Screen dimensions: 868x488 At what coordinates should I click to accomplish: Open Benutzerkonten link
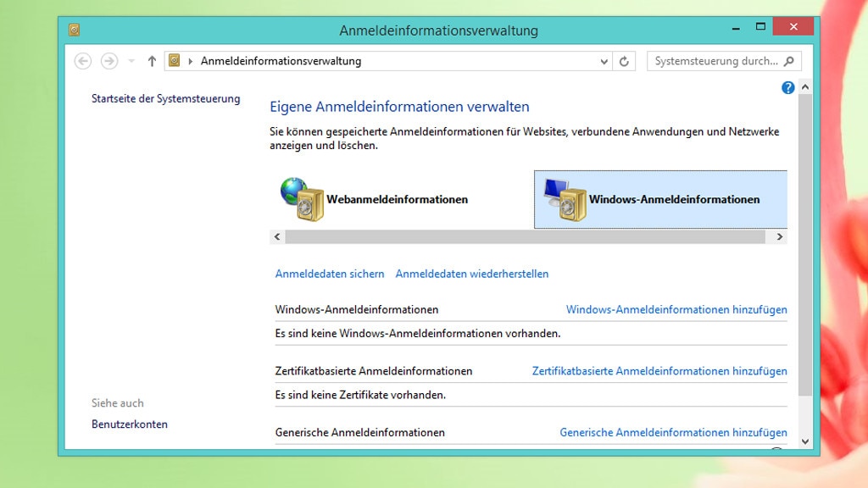pos(130,424)
